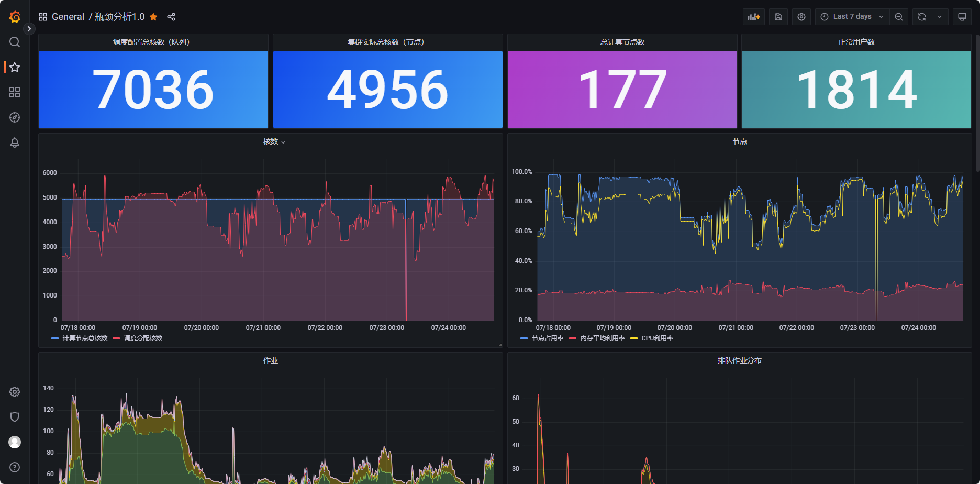Open the Alerting bell icon
Viewport: 980px width, 484px height.
15,142
